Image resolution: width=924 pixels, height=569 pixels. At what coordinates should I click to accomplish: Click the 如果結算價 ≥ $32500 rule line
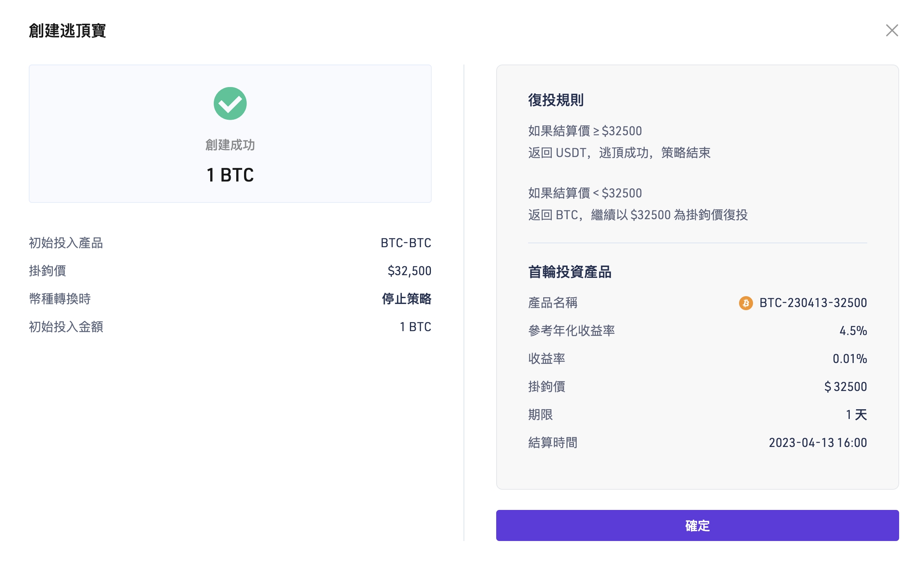(585, 131)
